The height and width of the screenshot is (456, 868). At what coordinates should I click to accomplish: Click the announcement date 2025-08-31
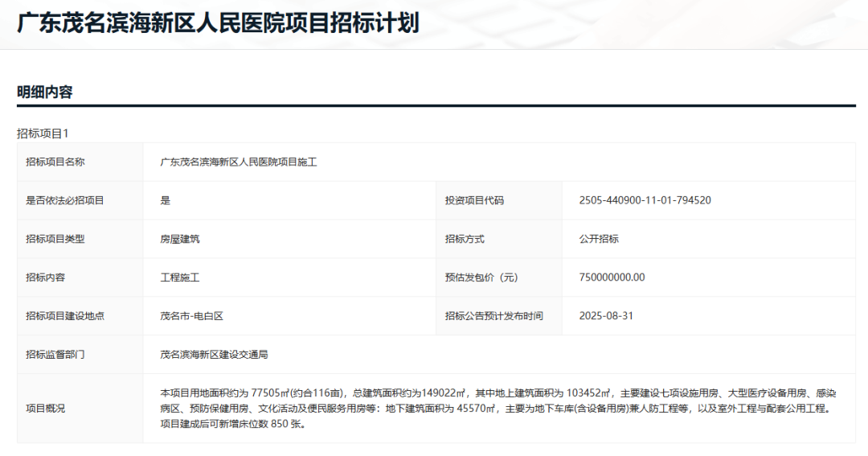click(x=606, y=316)
